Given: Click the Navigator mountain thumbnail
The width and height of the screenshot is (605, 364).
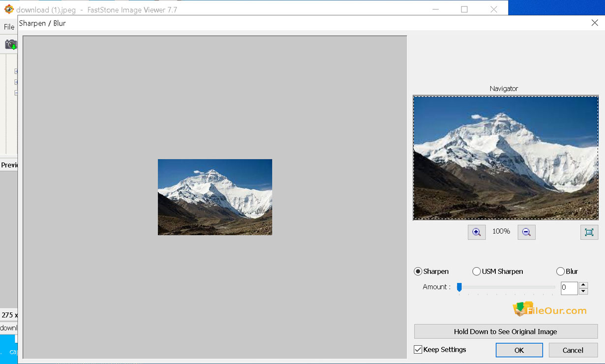Looking at the screenshot, I should coord(506,158).
